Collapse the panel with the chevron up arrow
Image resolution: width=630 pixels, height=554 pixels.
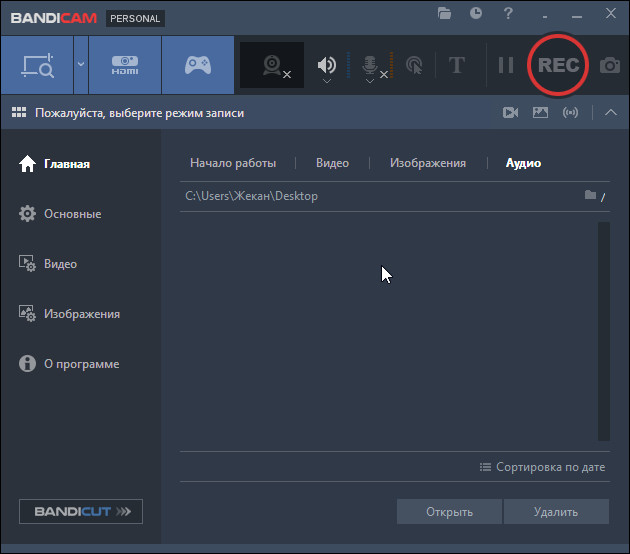(x=611, y=113)
